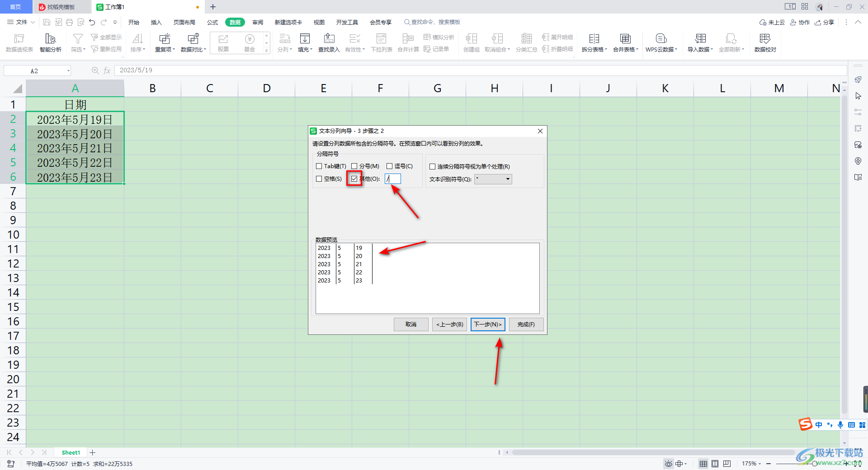The width and height of the screenshot is (868, 470).
Task: Click the 完成(F) finish button
Action: tap(526, 324)
